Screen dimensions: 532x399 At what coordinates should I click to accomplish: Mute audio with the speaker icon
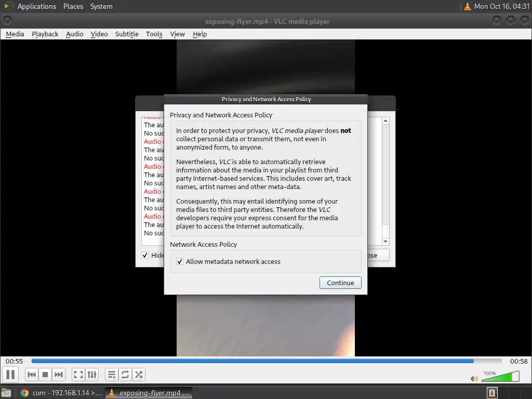tap(474, 378)
